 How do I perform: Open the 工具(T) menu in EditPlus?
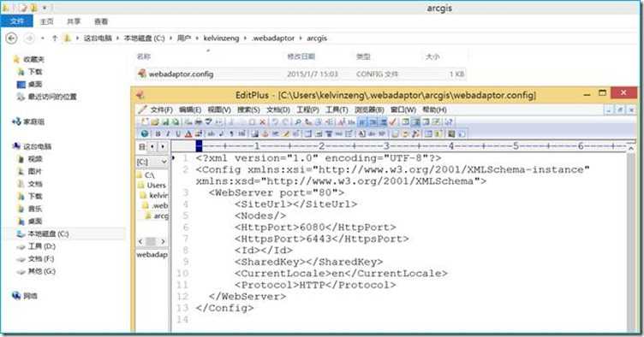tap(337, 109)
